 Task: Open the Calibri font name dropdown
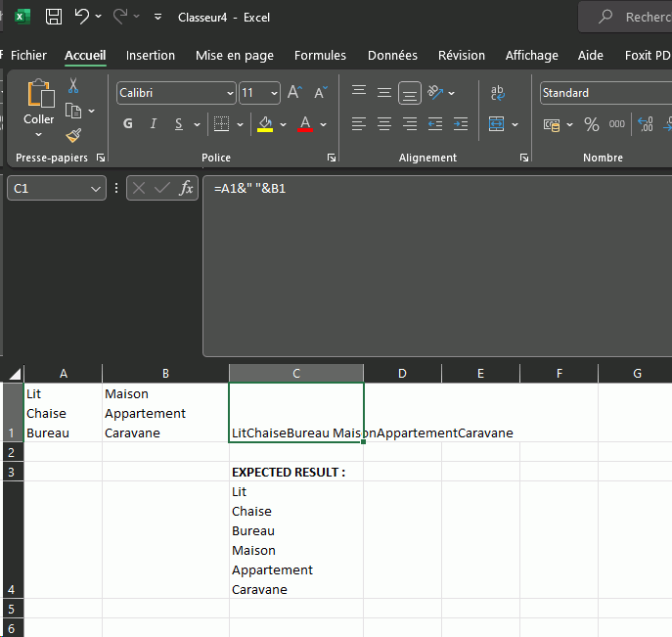230,93
